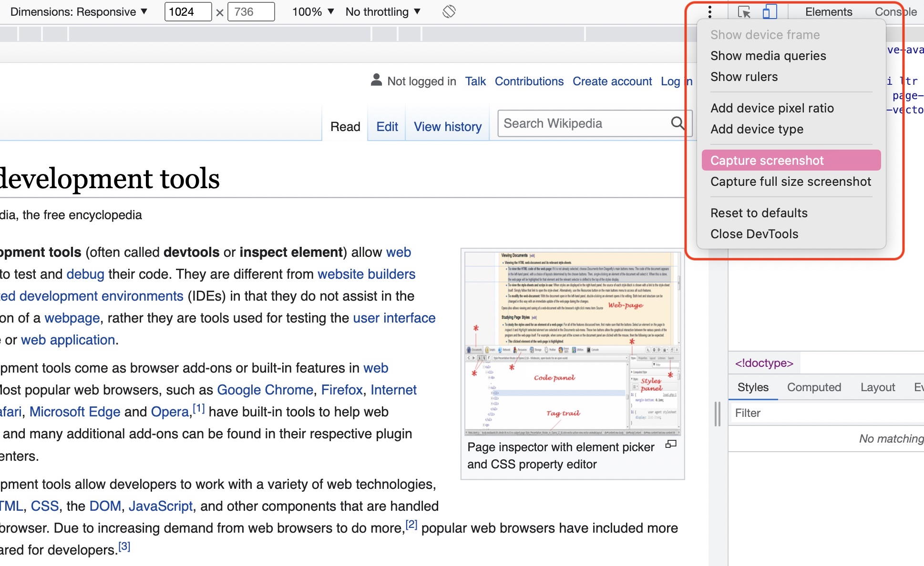Toggle Show media queries option
The width and height of the screenshot is (924, 566).
tap(768, 56)
